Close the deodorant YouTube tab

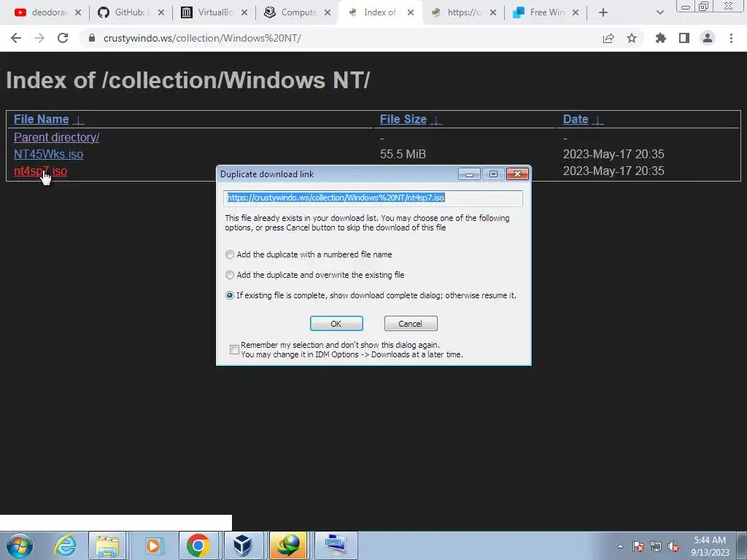(78, 12)
